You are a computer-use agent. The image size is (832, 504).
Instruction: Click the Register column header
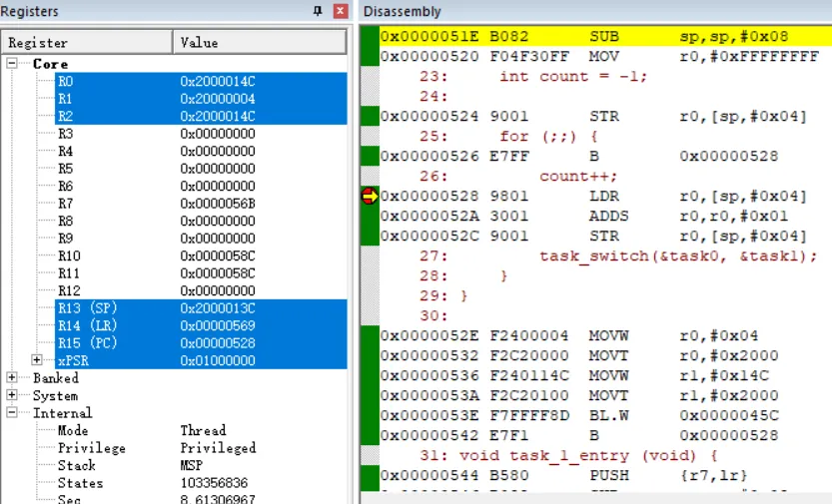[x=88, y=43]
